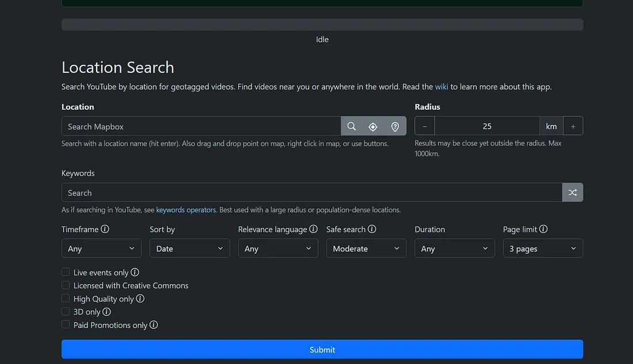This screenshot has height=364, width=633.
Task: Increase radius with the plus button
Action: pos(573,127)
